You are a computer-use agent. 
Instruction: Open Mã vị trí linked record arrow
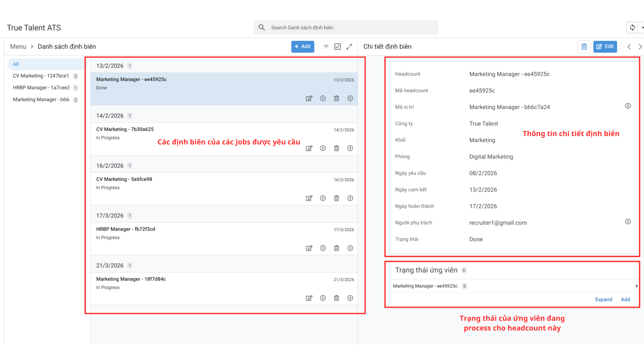coord(628,106)
